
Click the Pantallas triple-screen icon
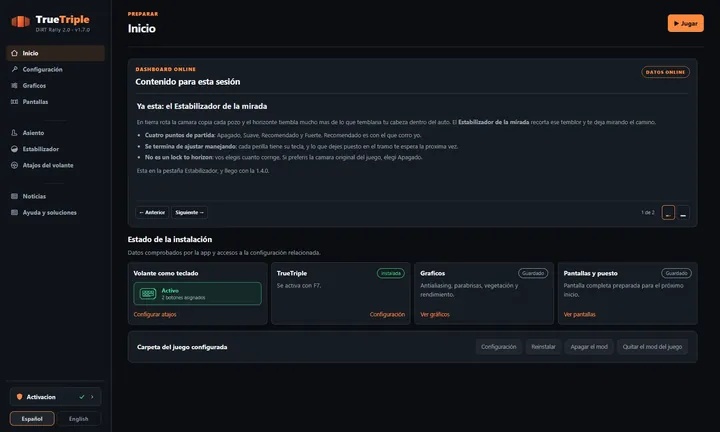(x=14, y=101)
